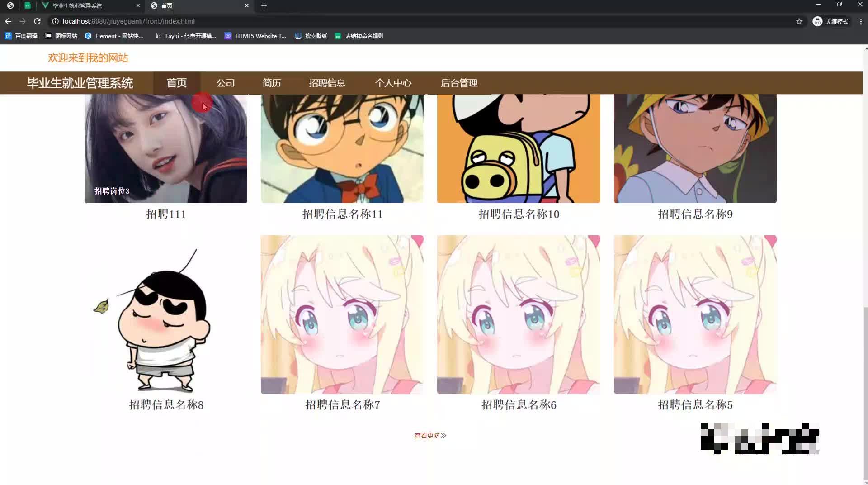This screenshot has height=485, width=868.
Task: Open Chrome three-dot menu
Action: coord(861,21)
